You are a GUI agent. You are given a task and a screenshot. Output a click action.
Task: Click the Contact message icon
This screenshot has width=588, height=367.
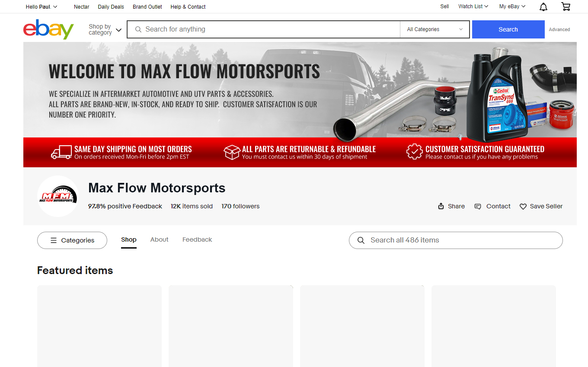click(x=478, y=206)
